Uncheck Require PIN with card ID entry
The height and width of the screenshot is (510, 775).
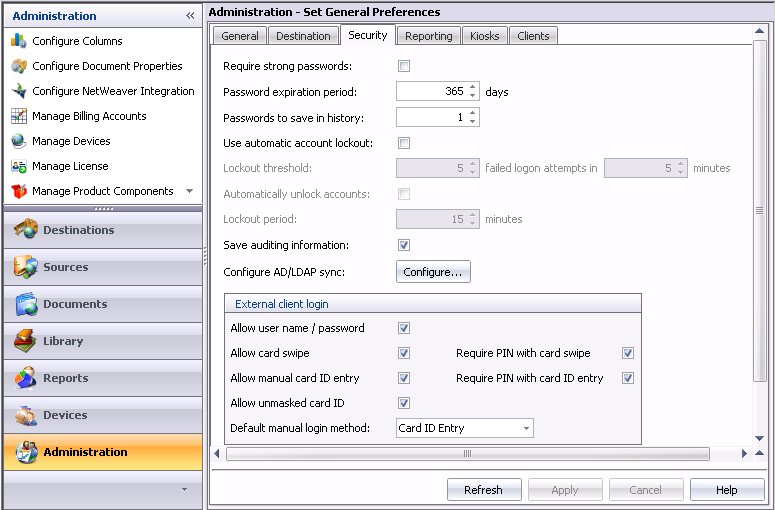point(628,378)
